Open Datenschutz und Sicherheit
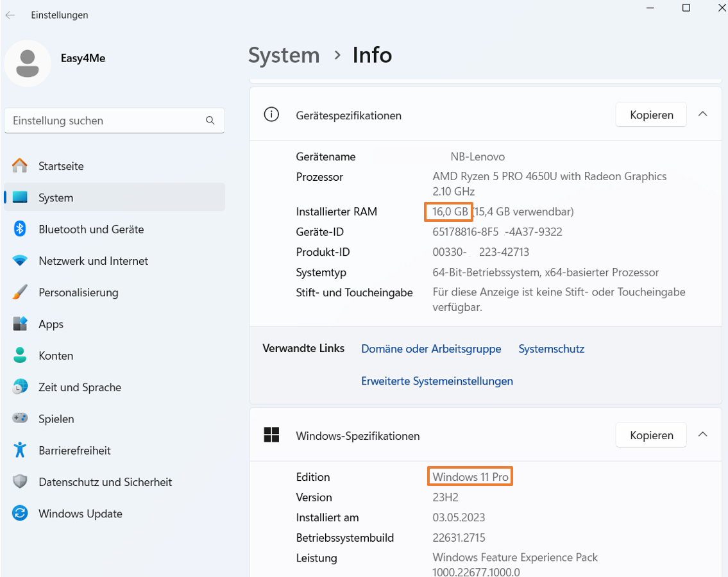 coord(114,481)
